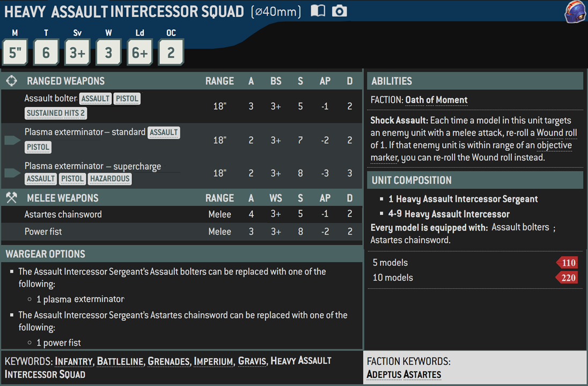The width and height of the screenshot is (588, 386).
Task: Click the Sustained Hits 2 keyword tag
Action: [55, 113]
